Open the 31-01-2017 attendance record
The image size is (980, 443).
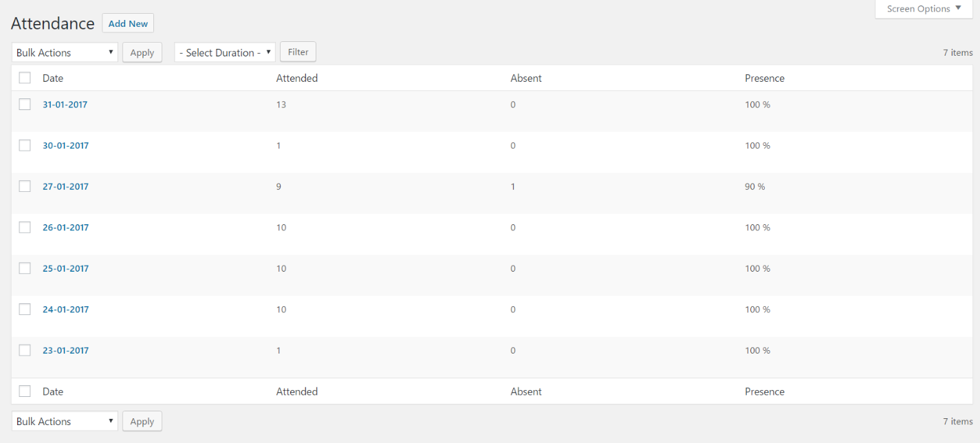(x=65, y=105)
